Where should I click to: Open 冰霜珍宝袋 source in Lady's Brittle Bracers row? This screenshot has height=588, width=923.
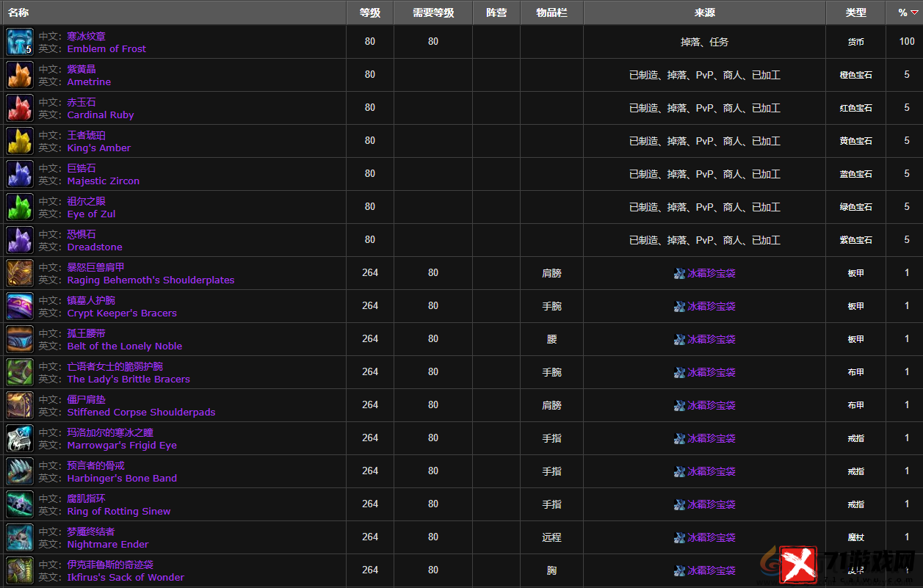[x=712, y=372]
